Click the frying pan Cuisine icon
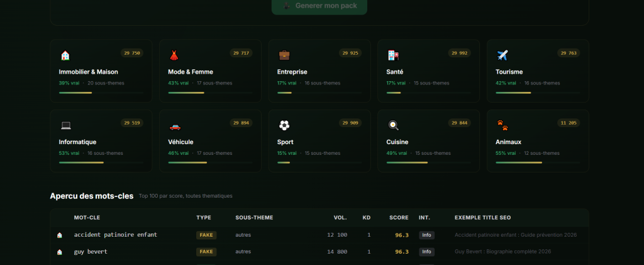Viewport: 644px width, 265px height. click(x=393, y=125)
